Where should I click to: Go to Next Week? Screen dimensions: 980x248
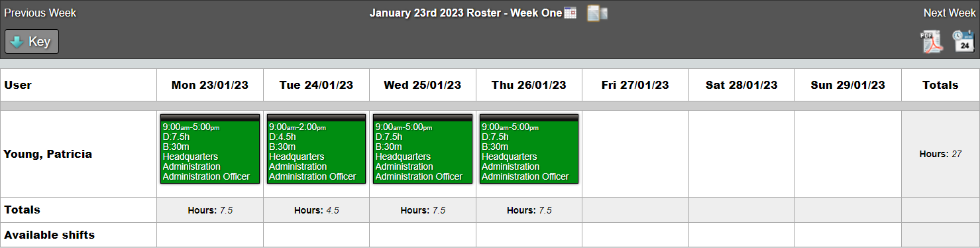950,13
